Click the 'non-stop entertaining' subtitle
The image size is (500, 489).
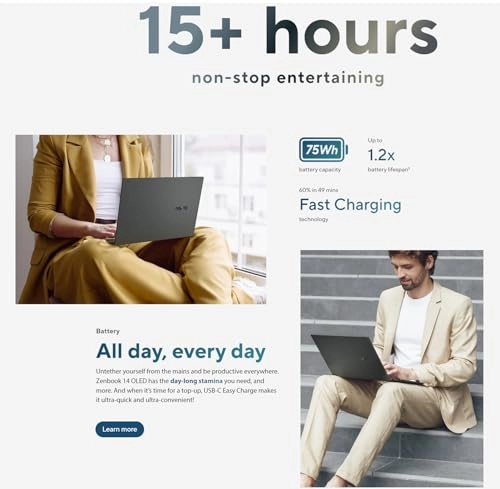click(288, 78)
